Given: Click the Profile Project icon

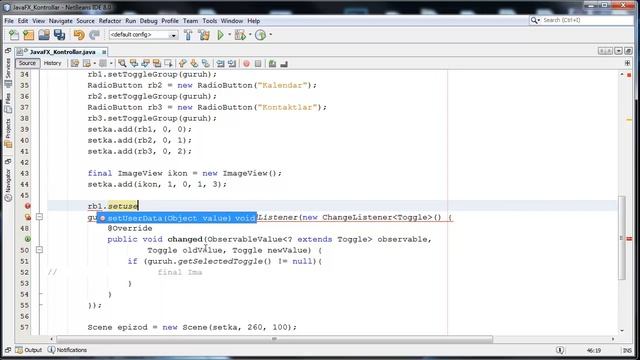Looking at the screenshot, I should tap(260, 35).
